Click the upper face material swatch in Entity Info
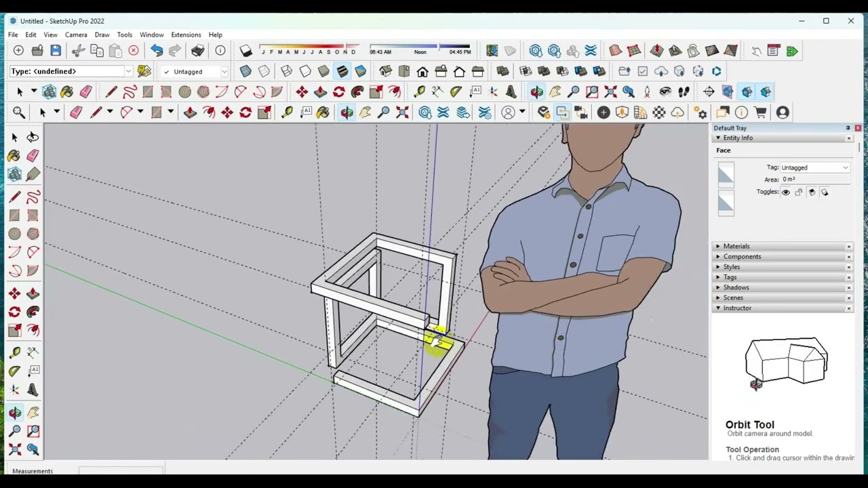 [726, 175]
